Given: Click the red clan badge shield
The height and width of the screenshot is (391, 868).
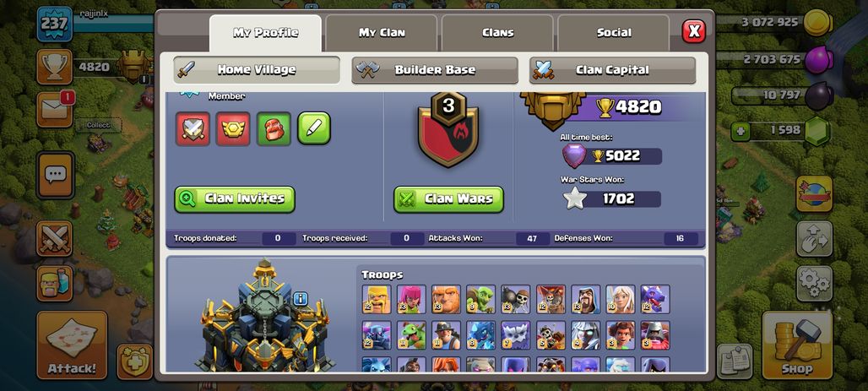Looking at the screenshot, I should (x=448, y=129).
